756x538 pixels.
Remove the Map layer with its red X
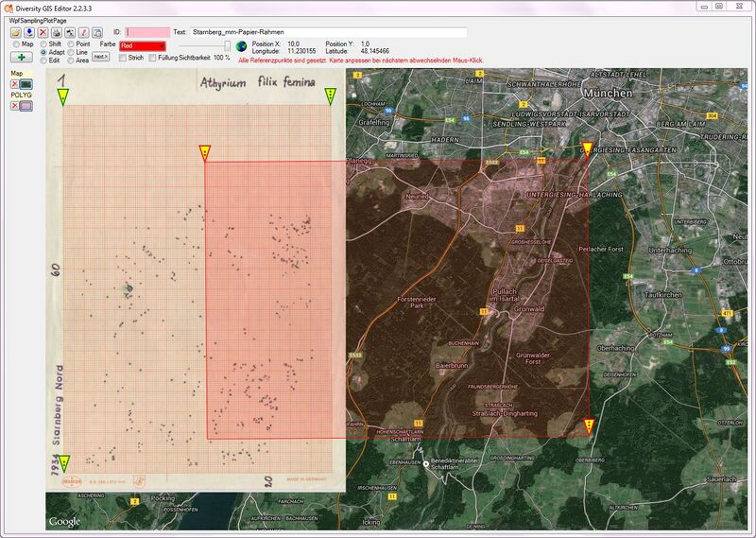[x=14, y=84]
